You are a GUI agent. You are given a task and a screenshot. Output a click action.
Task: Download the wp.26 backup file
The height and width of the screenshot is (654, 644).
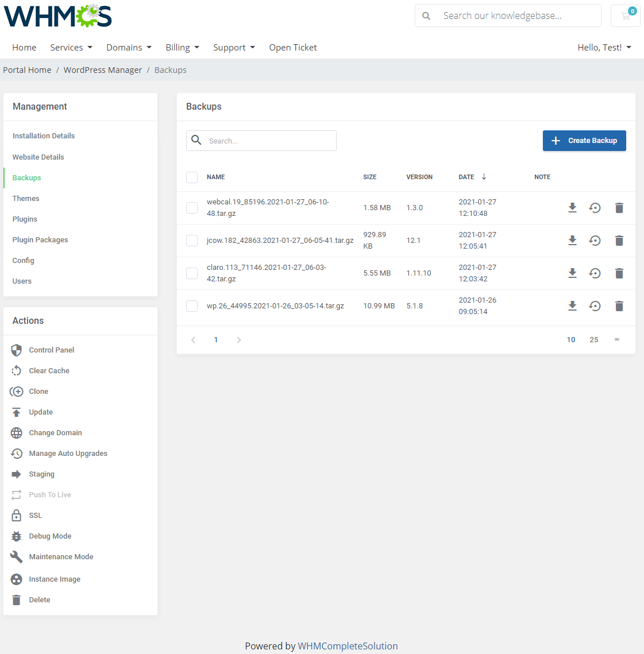pyautogui.click(x=572, y=305)
